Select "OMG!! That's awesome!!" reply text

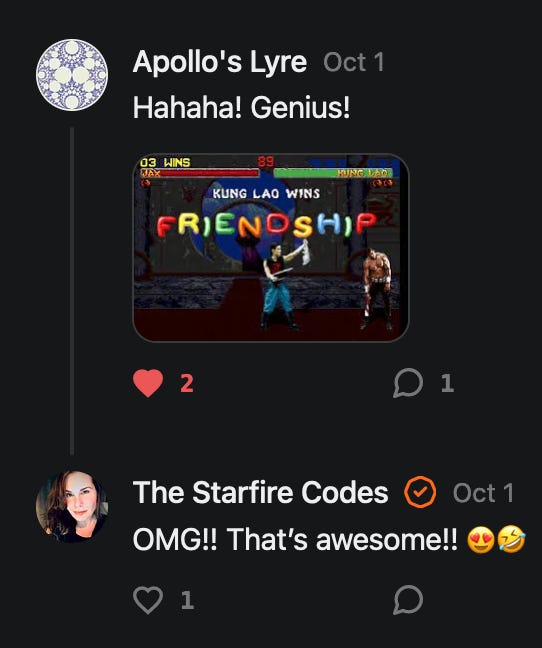295,539
